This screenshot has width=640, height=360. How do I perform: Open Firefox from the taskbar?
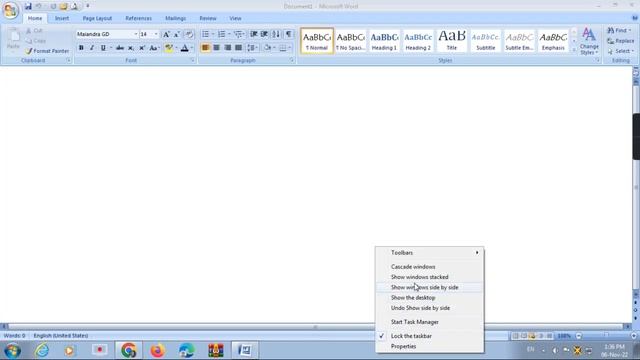point(157,350)
